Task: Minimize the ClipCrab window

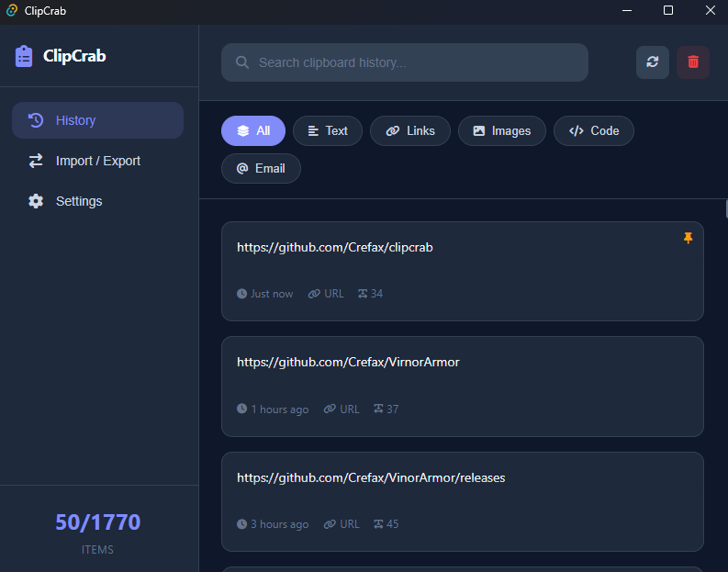Action: pos(627,10)
